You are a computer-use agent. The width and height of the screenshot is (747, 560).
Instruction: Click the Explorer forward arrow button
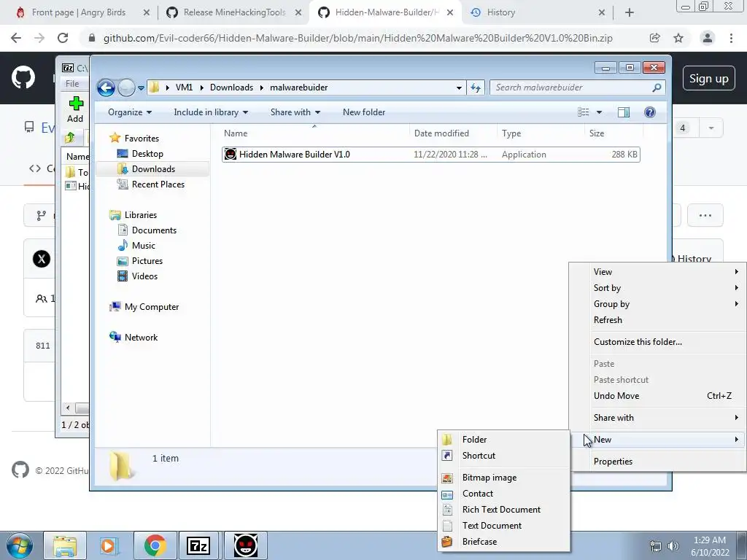click(x=126, y=87)
